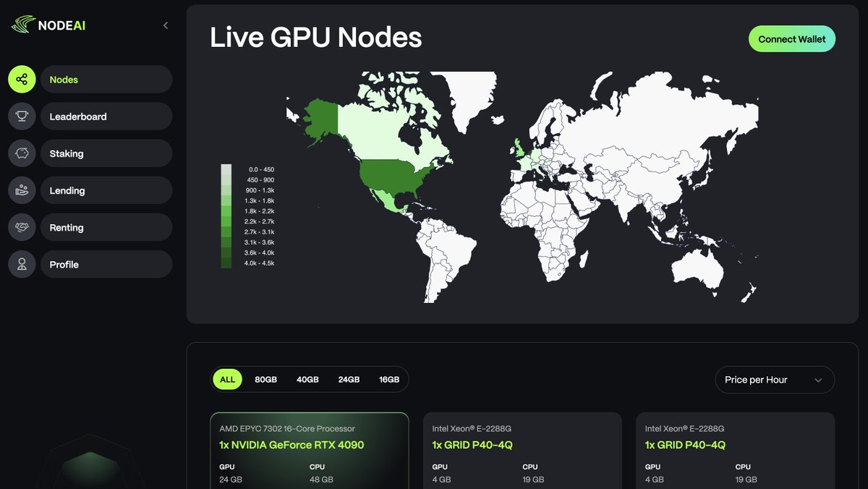Click the Connect Wallet button
Viewport: 868px width, 489px height.
[792, 39]
